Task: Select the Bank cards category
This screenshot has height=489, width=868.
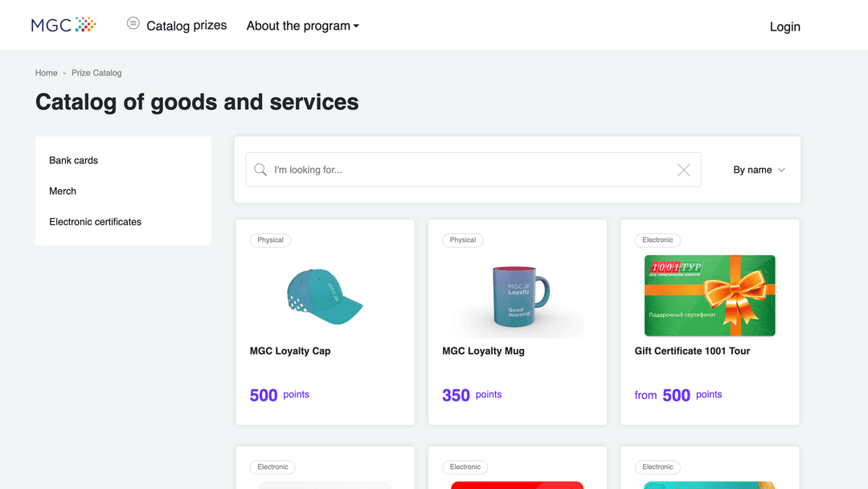Action: [74, 161]
